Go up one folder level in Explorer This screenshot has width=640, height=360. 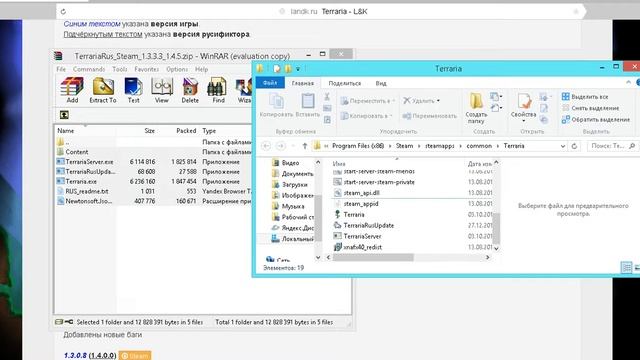[x=304, y=146]
